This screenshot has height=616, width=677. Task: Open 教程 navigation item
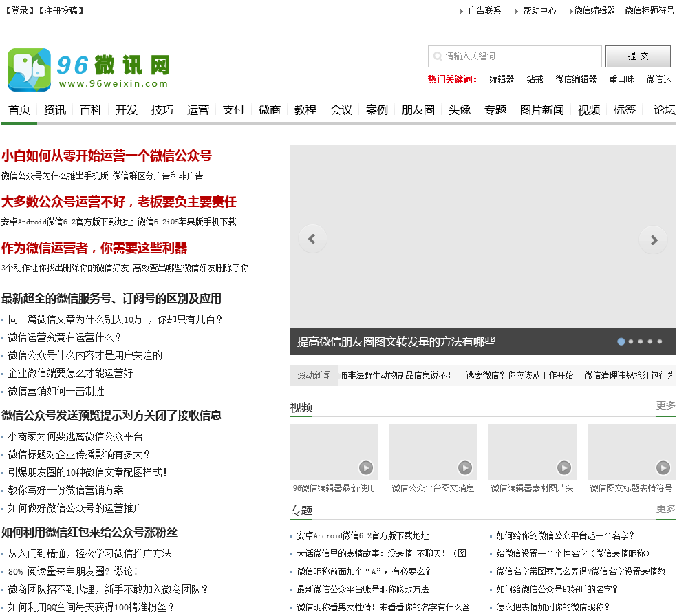coord(305,110)
